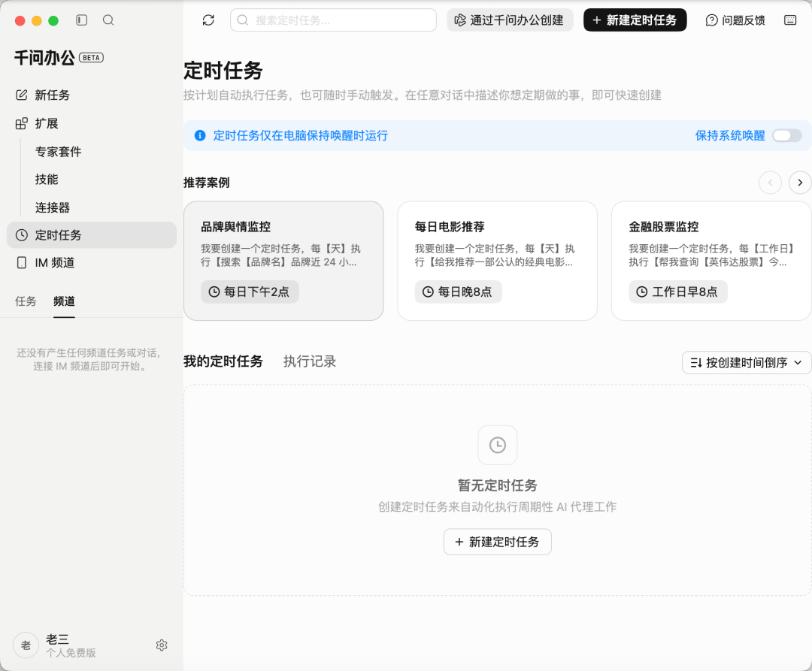Click 新建定时任务 button in empty state
Viewport: 812px width, 671px height.
pos(497,542)
